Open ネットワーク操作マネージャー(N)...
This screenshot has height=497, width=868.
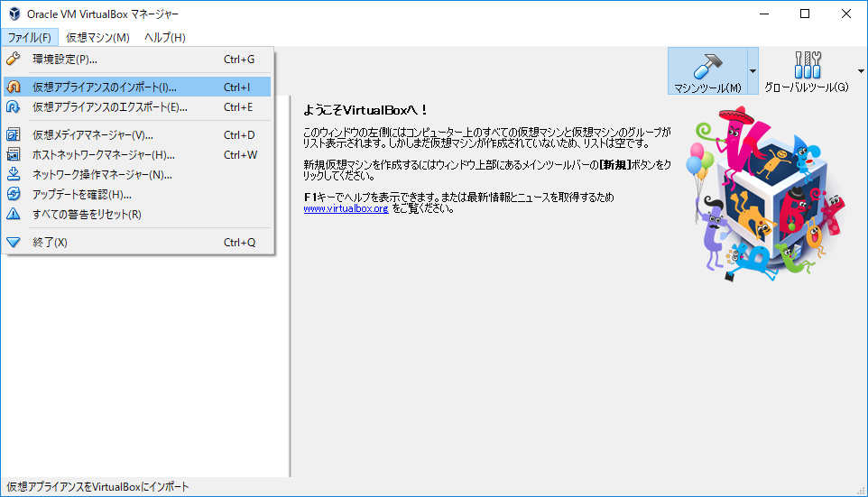pos(137,174)
